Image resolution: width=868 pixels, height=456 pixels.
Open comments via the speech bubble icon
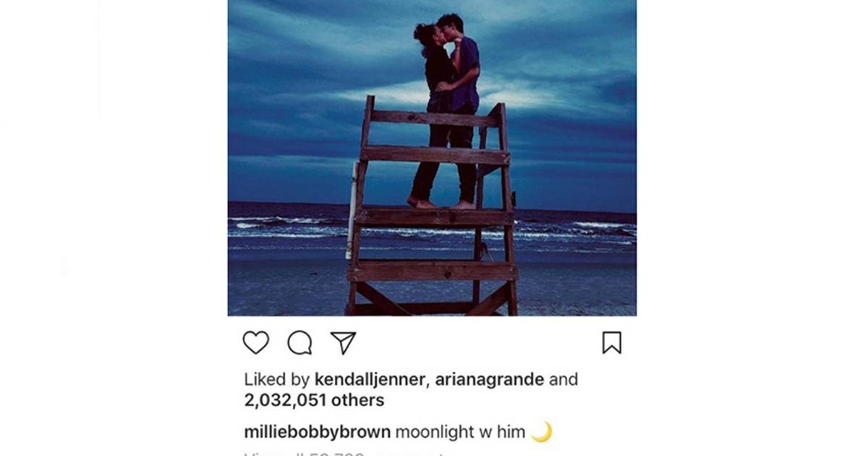pyautogui.click(x=299, y=342)
